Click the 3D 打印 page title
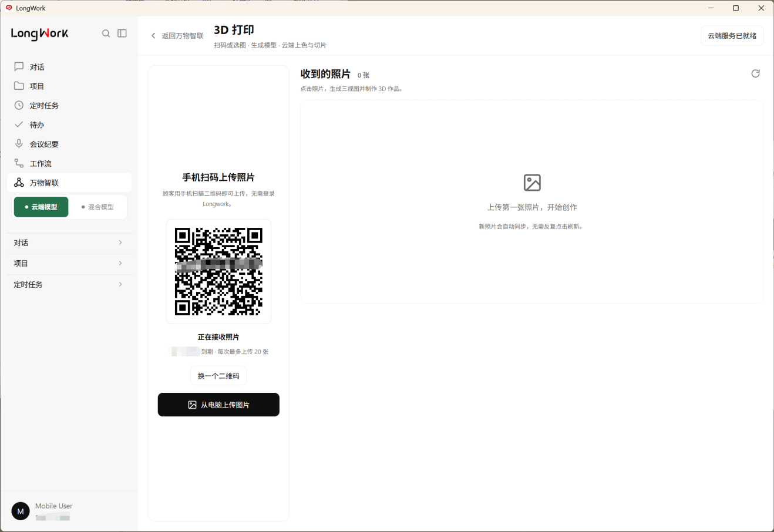 234,30
